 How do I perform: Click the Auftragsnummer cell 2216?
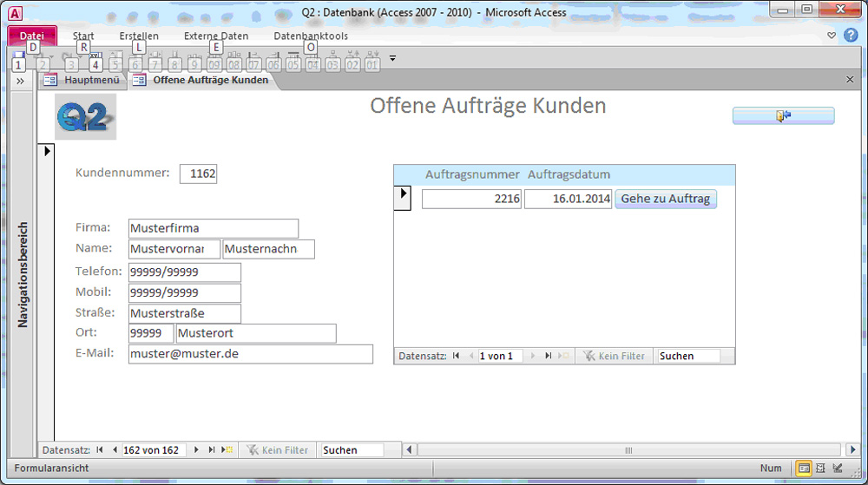[471, 199]
